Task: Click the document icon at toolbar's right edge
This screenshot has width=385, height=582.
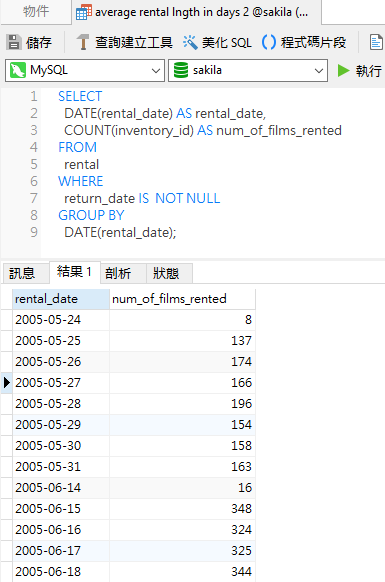Action: [x=376, y=42]
